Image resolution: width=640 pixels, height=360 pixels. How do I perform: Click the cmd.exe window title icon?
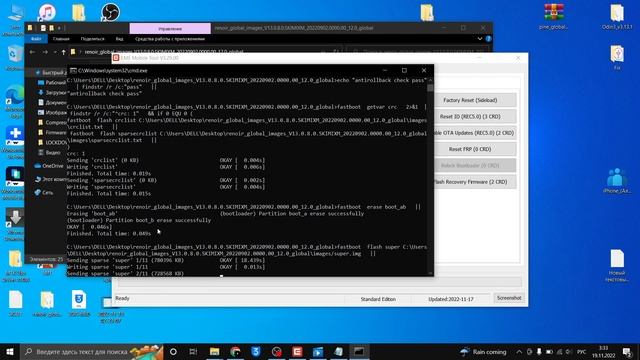pos(73,71)
